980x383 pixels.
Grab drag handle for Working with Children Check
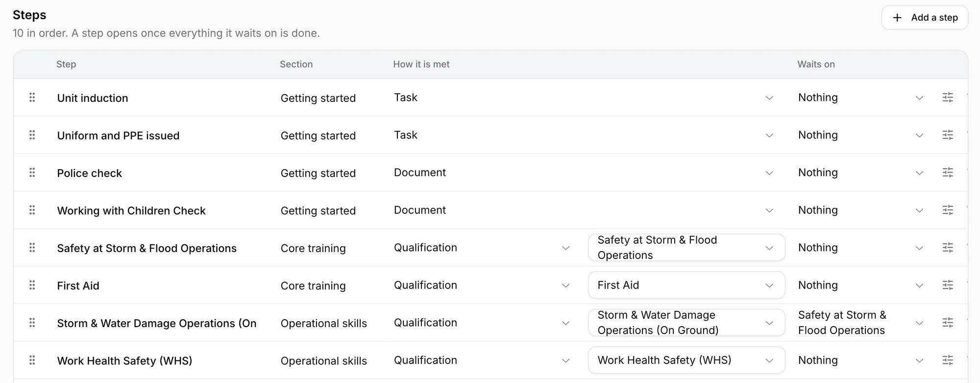pyautogui.click(x=32, y=210)
